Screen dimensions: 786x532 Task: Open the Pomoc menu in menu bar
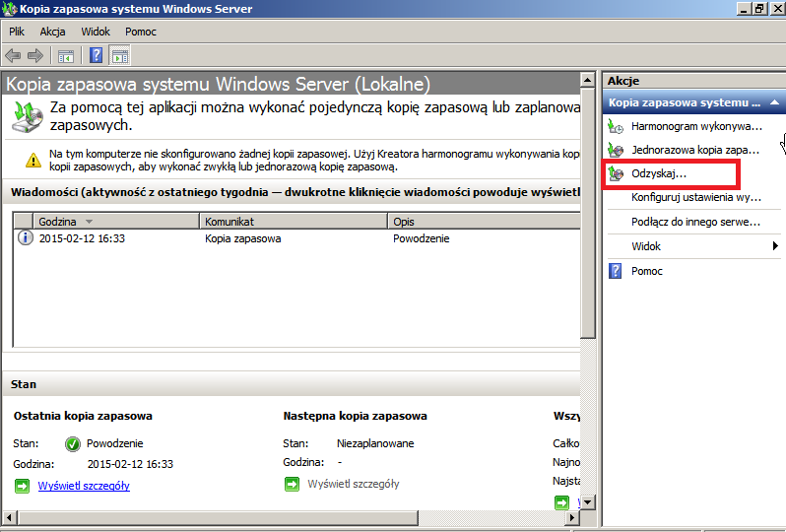click(141, 32)
